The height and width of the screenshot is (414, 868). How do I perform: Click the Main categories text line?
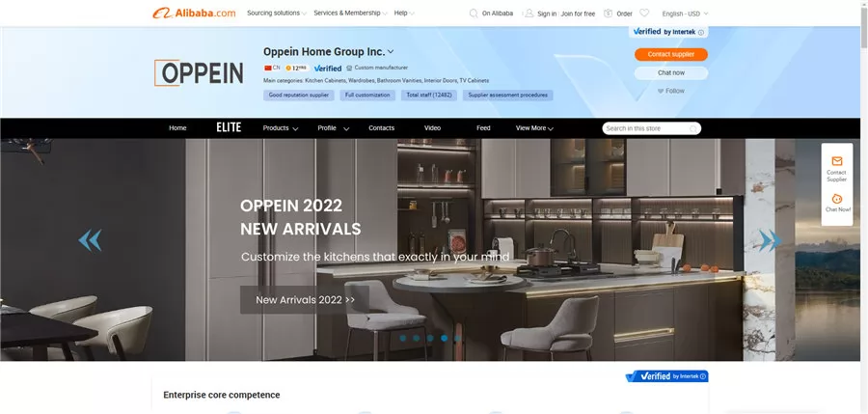click(376, 81)
